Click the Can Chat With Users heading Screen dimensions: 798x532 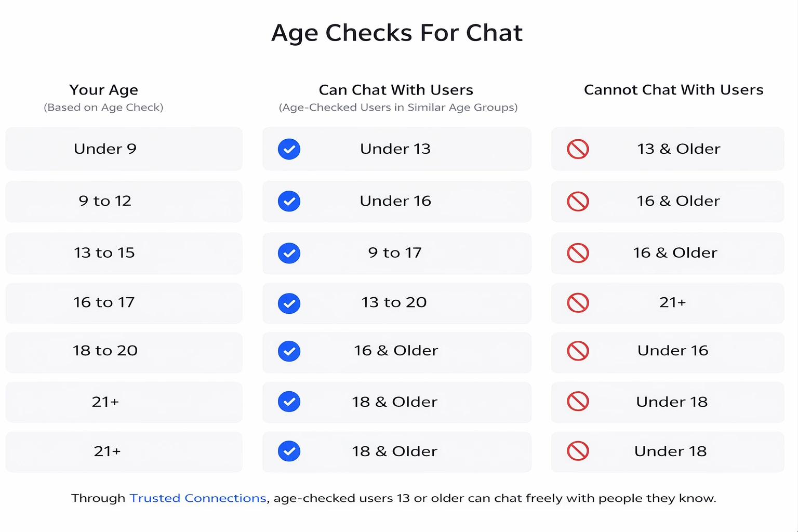point(396,90)
